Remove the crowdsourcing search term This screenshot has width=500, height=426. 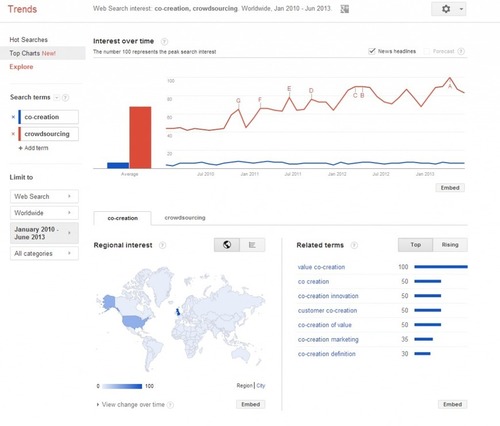coord(13,134)
